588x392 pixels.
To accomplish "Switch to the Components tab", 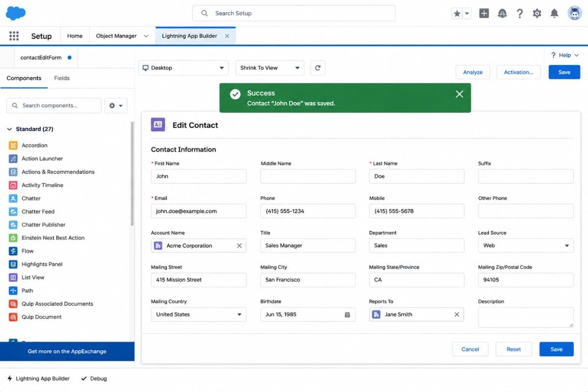I will [x=24, y=78].
